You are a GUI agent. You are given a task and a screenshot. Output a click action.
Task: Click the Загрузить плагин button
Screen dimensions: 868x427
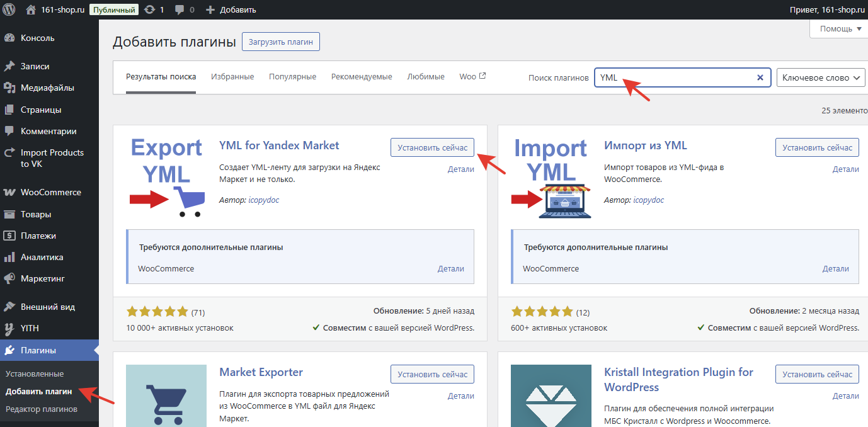click(281, 42)
